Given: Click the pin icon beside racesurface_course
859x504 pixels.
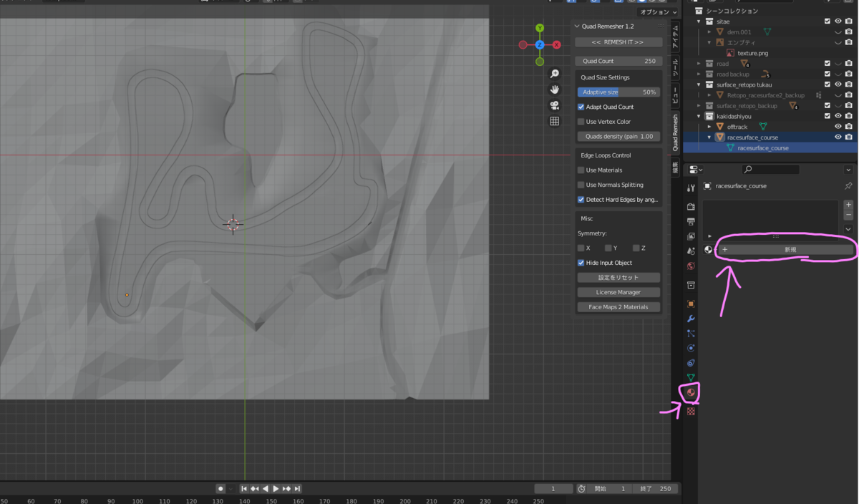Looking at the screenshot, I should [x=848, y=185].
